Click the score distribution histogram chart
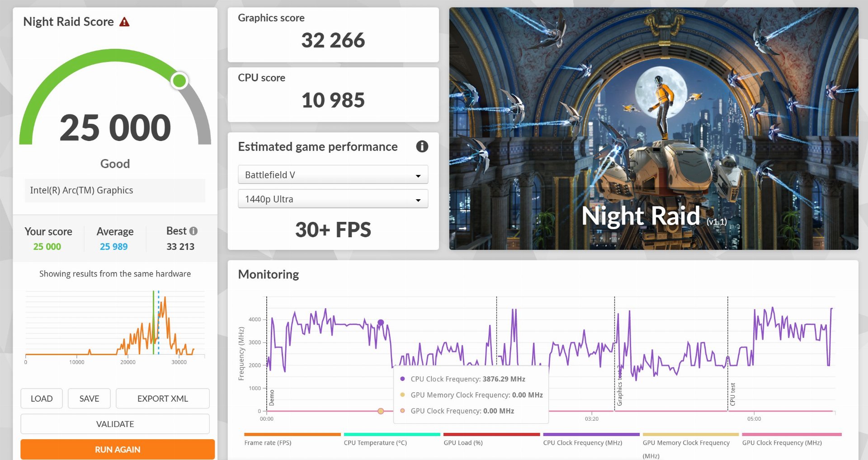 coord(115,325)
